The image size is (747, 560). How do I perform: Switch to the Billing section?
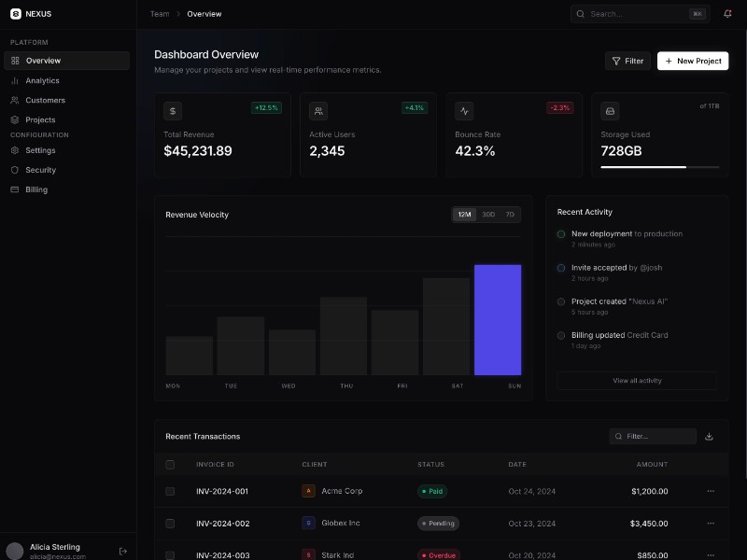pyautogui.click(x=37, y=189)
